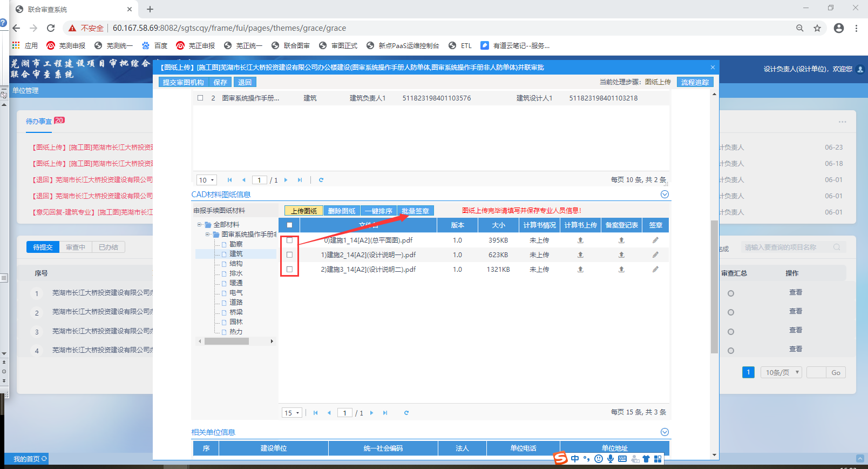This screenshot has width=868, height=469.
Task: Go to next page in CAD file pager
Action: click(x=371, y=413)
